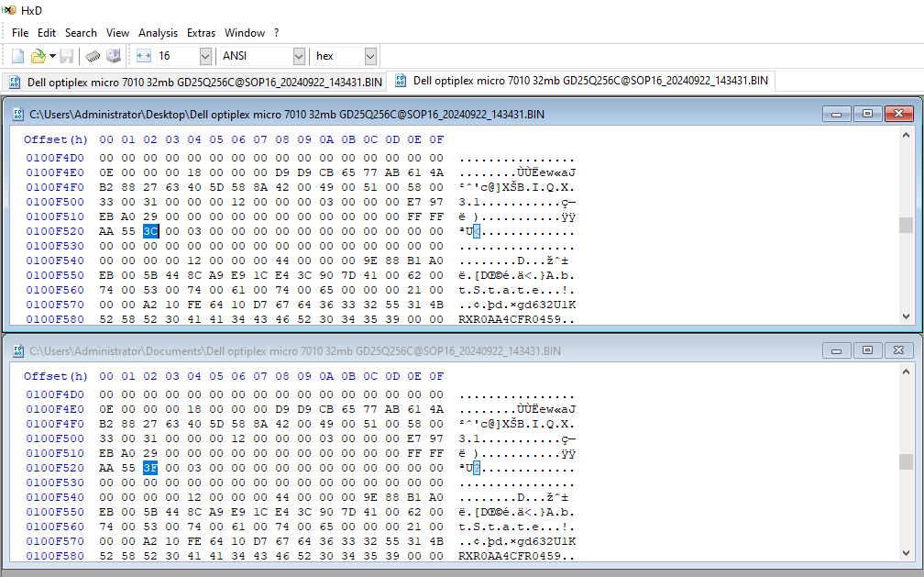Click Documents file path title bar text

click(295, 351)
